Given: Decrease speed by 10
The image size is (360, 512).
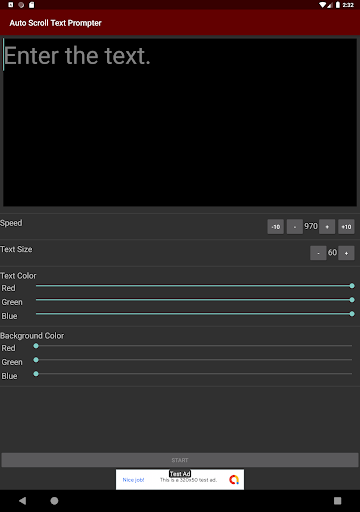Looking at the screenshot, I should click(x=275, y=227).
